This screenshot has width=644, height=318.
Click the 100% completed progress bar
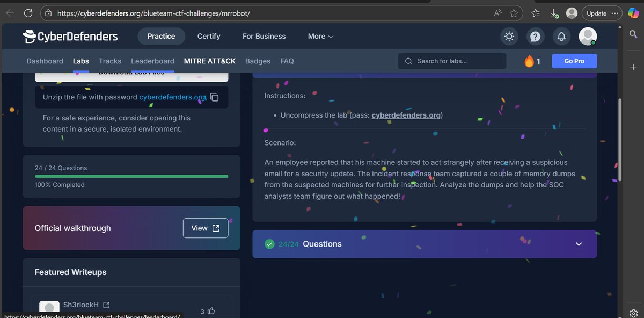pos(131,176)
